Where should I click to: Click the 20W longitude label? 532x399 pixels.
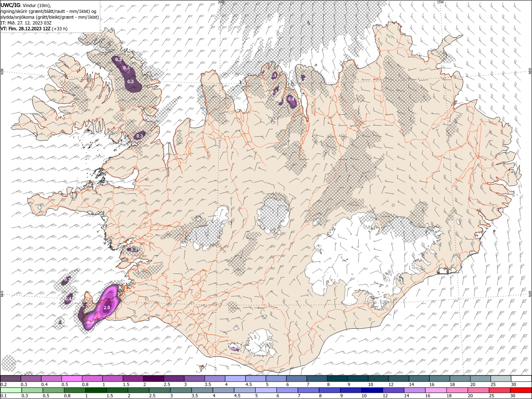click(221, 2)
